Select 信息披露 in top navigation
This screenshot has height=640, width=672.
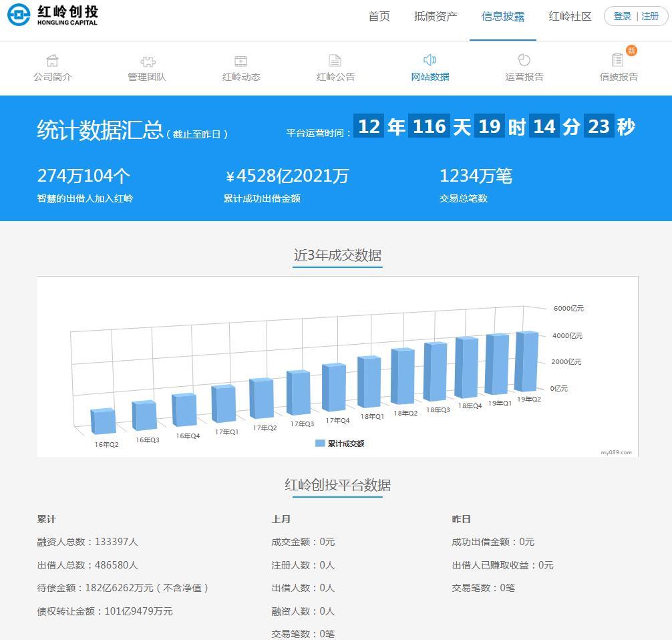pyautogui.click(x=503, y=16)
